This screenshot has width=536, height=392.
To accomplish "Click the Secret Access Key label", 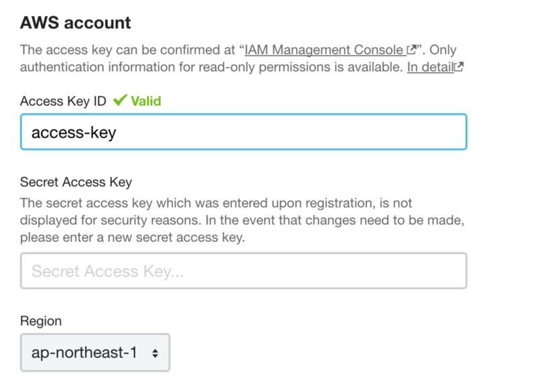I will click(x=76, y=182).
